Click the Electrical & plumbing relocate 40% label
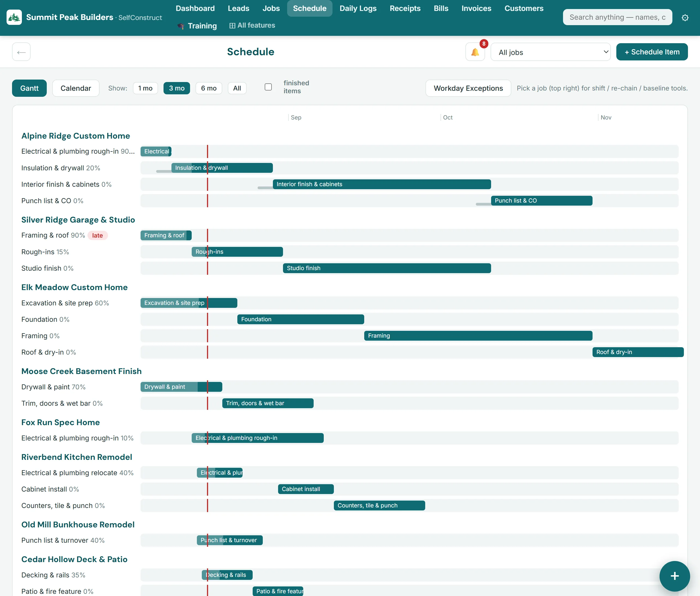 coord(77,473)
